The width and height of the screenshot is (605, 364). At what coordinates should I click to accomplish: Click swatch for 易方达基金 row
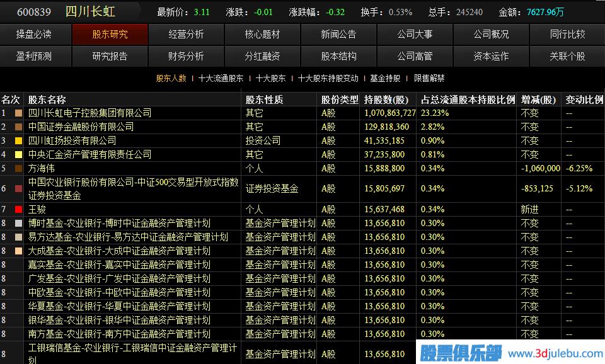click(x=18, y=237)
